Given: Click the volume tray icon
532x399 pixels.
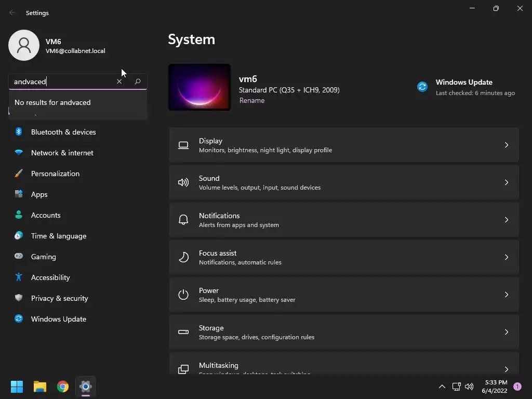Looking at the screenshot, I should point(469,387).
